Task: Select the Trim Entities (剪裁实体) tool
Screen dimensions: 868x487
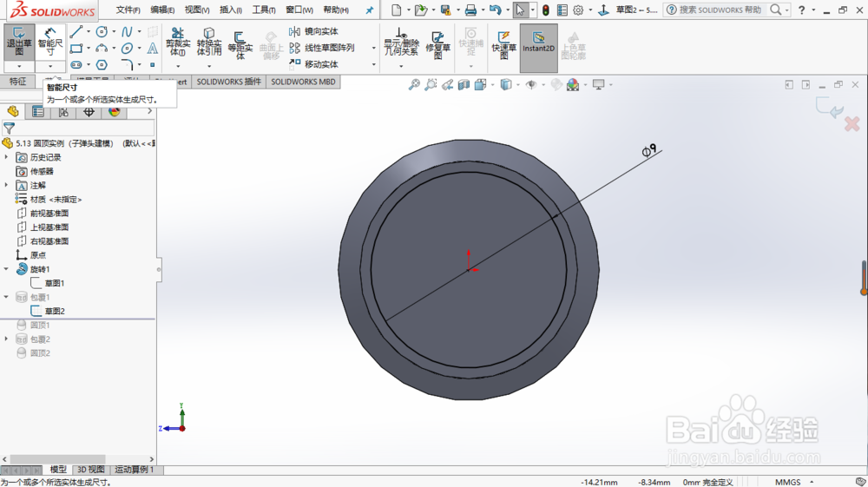Action: (178, 42)
